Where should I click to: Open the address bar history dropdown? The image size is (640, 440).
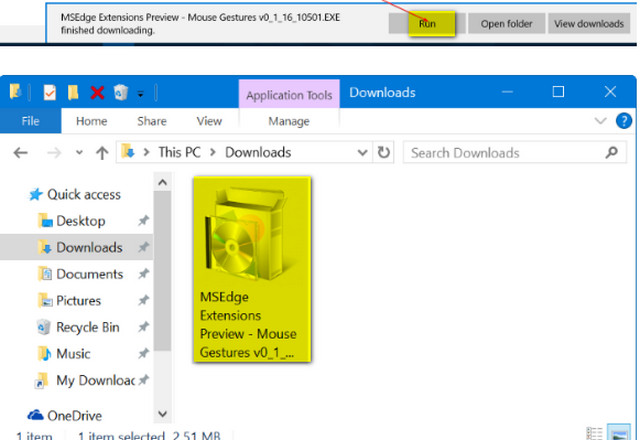(x=362, y=153)
